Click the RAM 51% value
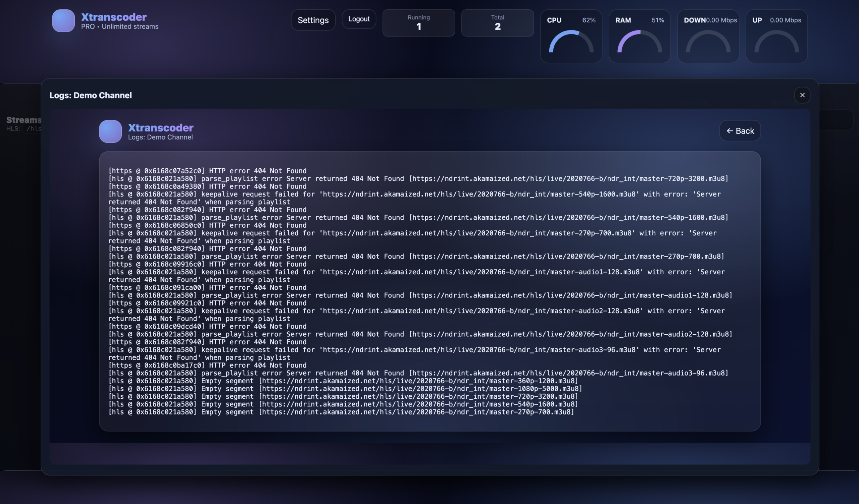This screenshot has width=859, height=504. click(658, 20)
